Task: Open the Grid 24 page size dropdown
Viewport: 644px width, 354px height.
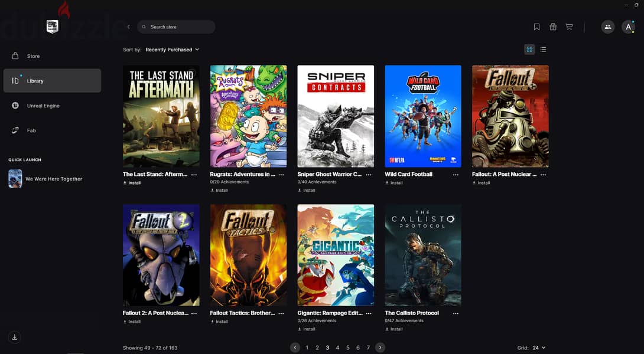Action: [x=539, y=348]
